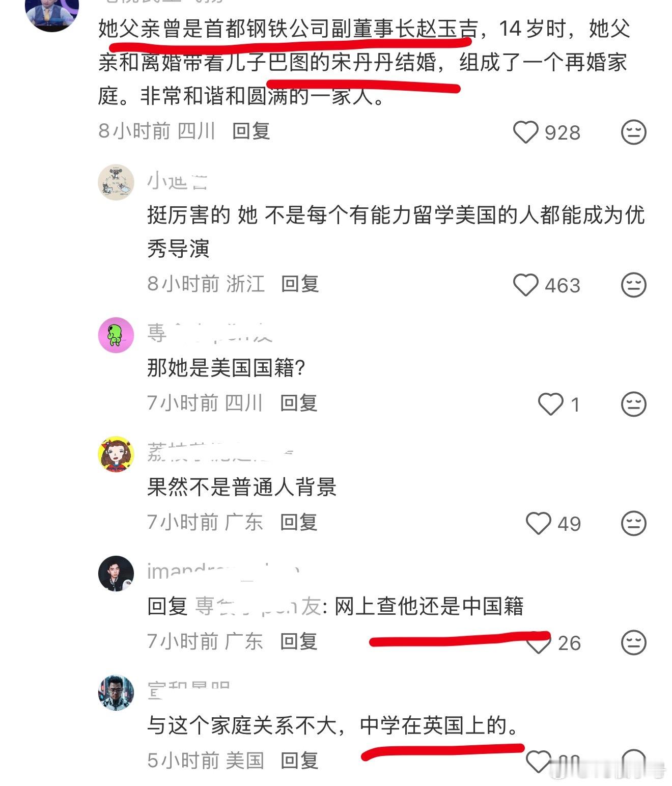Tap dislike face beside 26 likes
This screenshot has height=786, width=672.
click(634, 642)
